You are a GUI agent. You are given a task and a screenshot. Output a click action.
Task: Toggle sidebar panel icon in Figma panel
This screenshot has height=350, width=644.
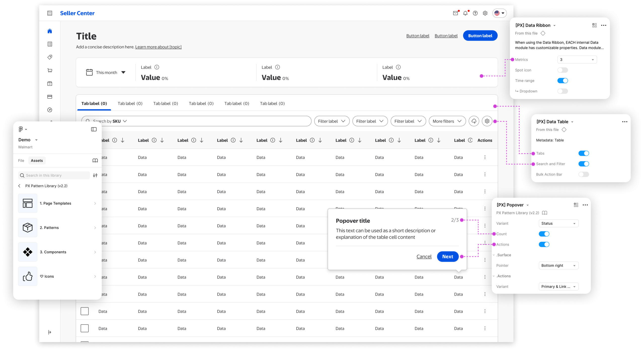coord(94,129)
